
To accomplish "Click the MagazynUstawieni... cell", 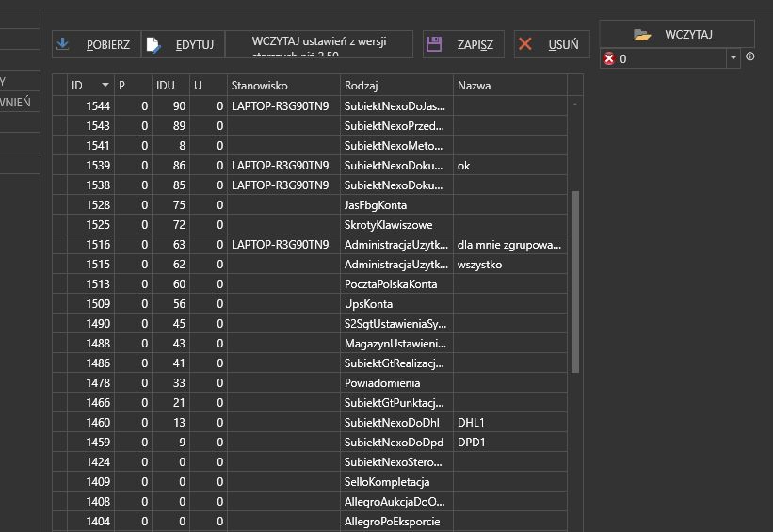I will [396, 343].
